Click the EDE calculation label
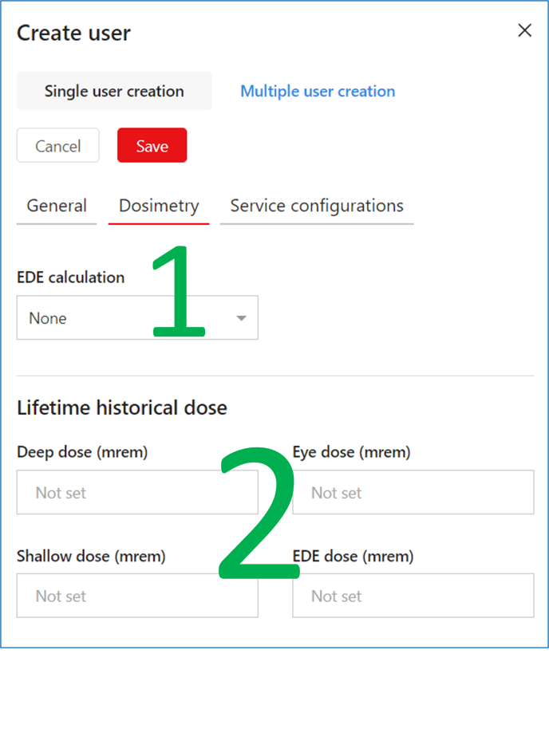The image size is (549, 756). (71, 278)
